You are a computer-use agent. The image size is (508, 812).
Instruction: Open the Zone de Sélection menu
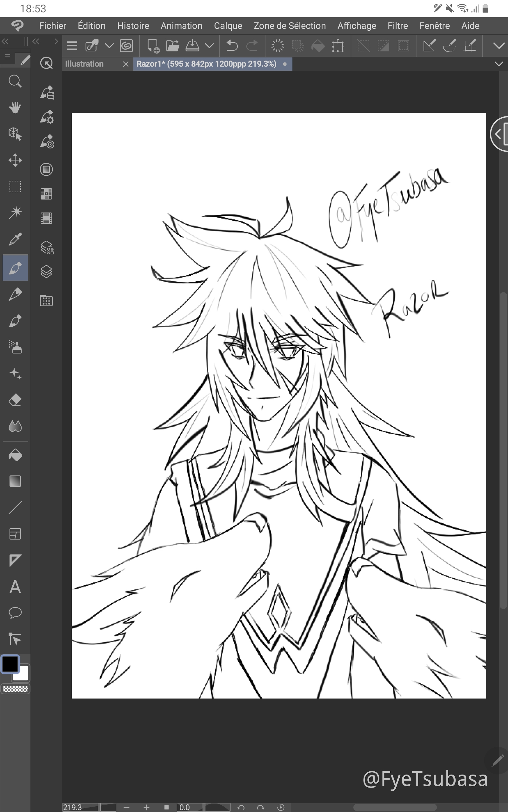(290, 25)
